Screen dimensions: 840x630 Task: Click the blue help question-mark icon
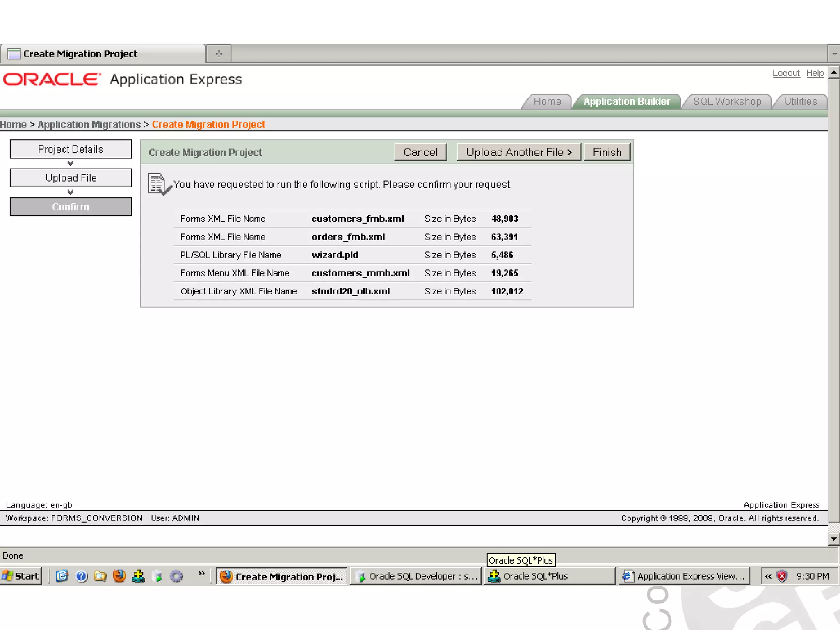(82, 576)
